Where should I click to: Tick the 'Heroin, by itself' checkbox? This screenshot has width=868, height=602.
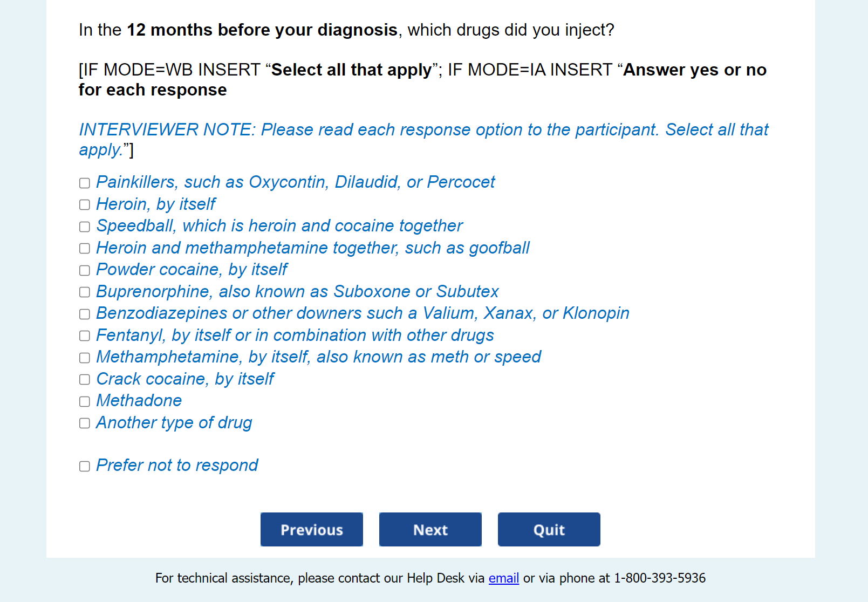point(85,205)
